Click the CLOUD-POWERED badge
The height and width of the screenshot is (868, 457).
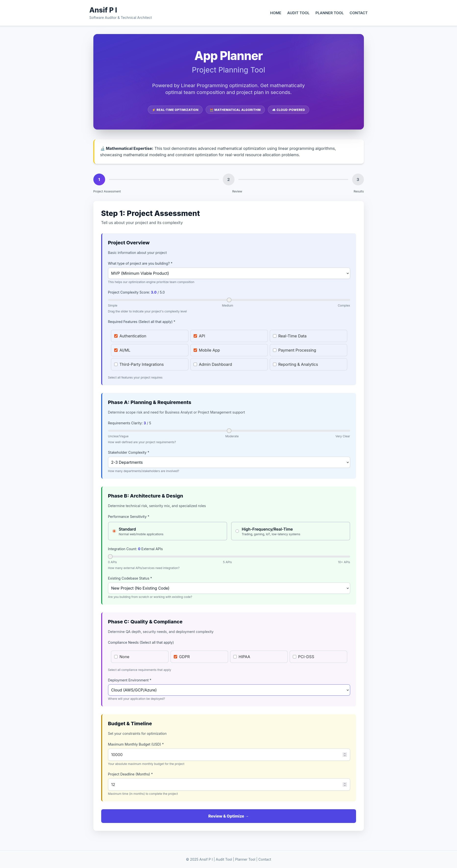click(288, 109)
